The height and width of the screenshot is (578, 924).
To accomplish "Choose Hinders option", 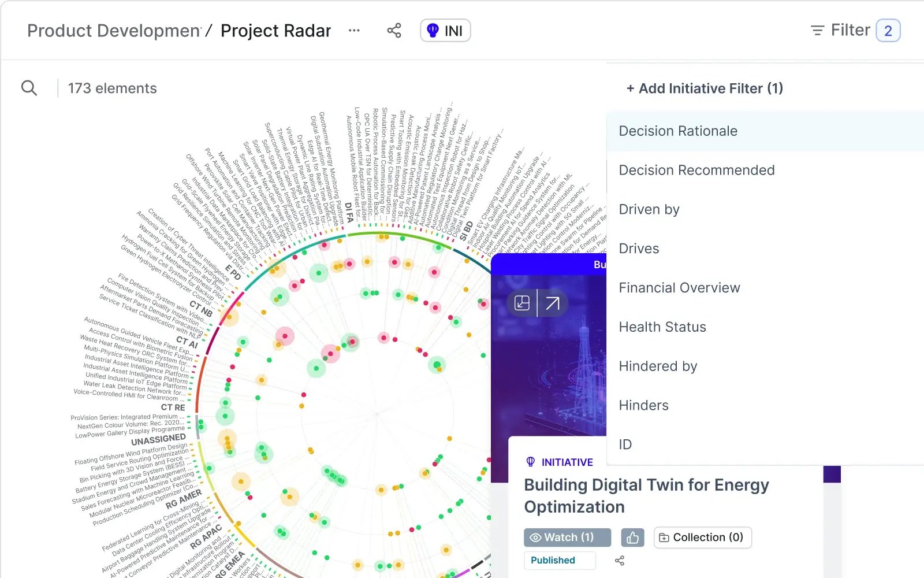I will [765, 405].
